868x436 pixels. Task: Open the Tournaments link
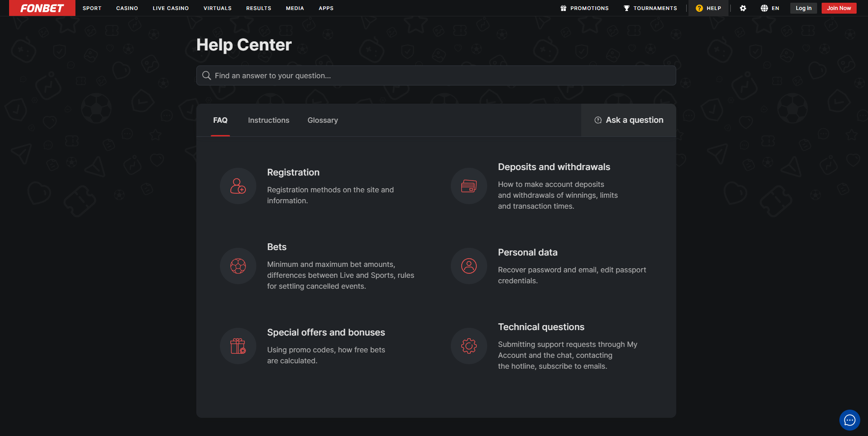point(650,8)
